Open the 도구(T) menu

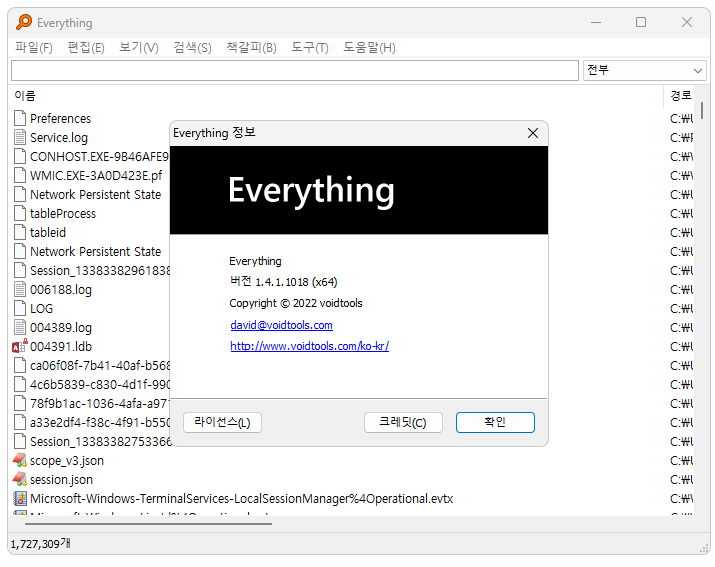click(x=310, y=47)
